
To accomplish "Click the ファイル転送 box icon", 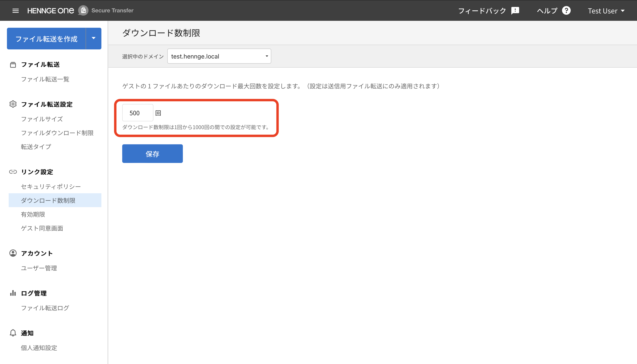I will [13, 65].
